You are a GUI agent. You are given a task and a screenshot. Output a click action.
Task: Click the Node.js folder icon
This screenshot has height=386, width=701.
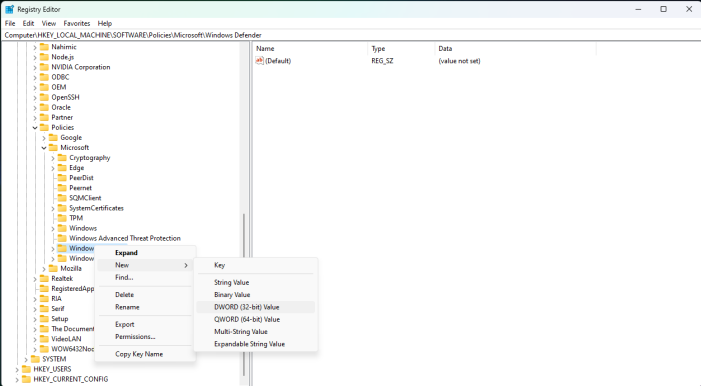(44, 57)
